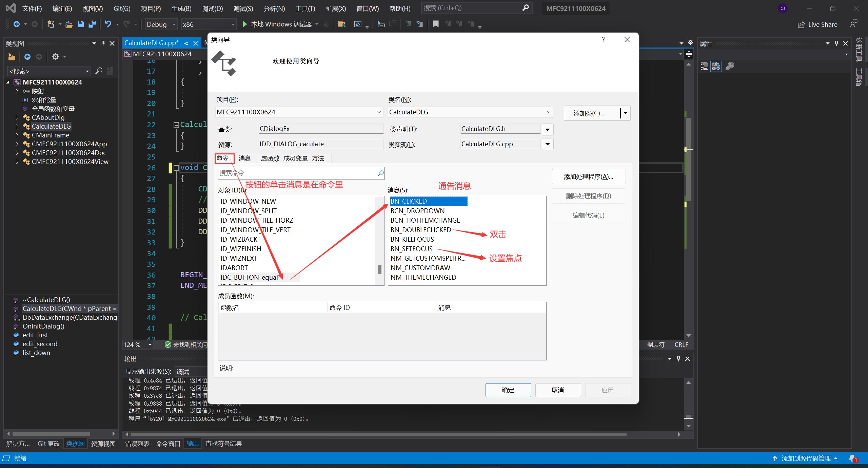Click the Open File folder icon
This screenshot has width=868, height=468.
point(69,24)
